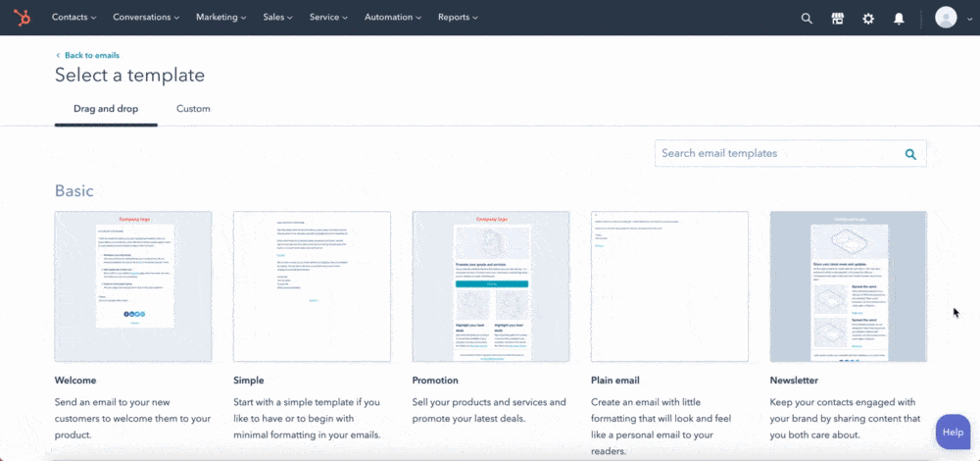Click the Plain email template title
The width and height of the screenshot is (980, 461).
pos(615,381)
